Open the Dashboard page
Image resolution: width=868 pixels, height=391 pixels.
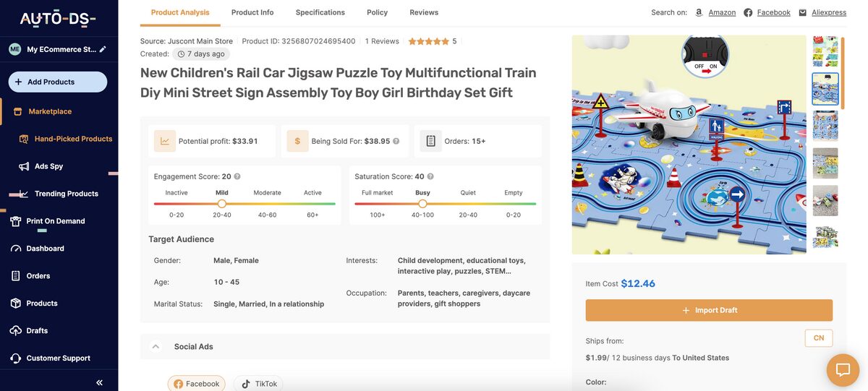click(45, 249)
